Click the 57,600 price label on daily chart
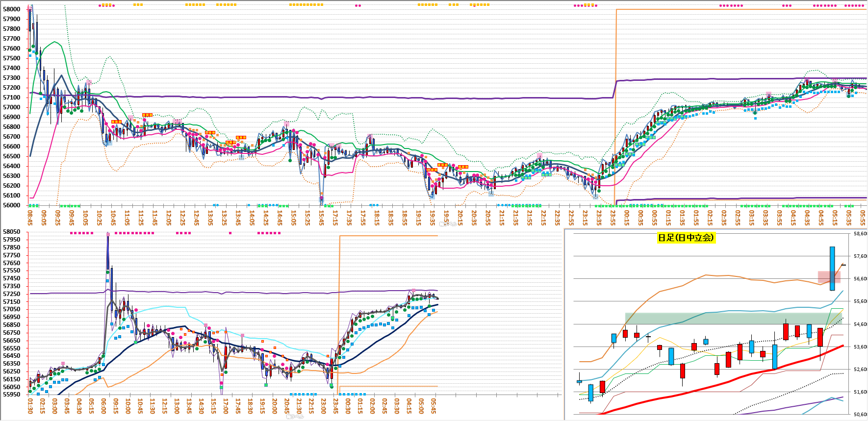 [860, 256]
